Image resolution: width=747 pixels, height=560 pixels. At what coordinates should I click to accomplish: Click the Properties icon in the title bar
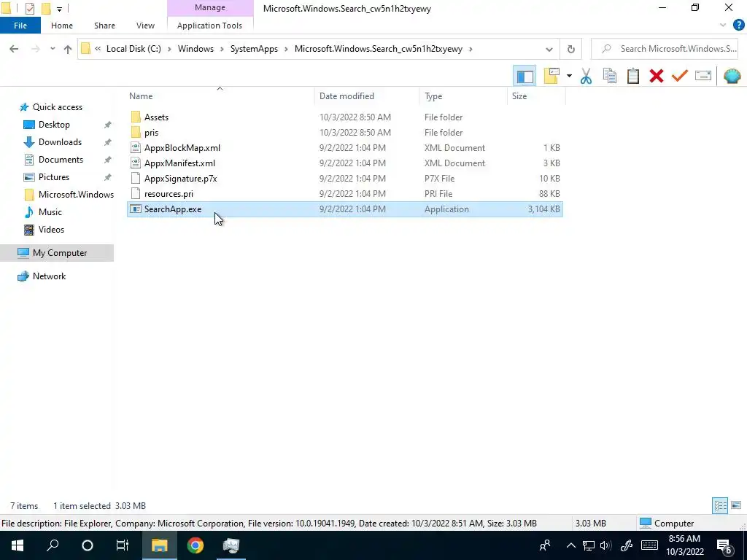pyautogui.click(x=29, y=8)
